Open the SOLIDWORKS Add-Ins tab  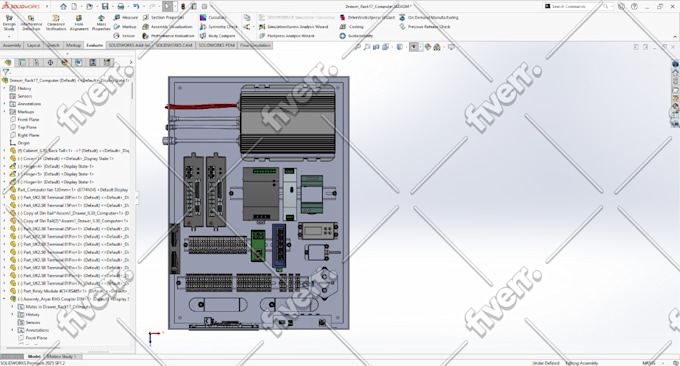click(129, 45)
